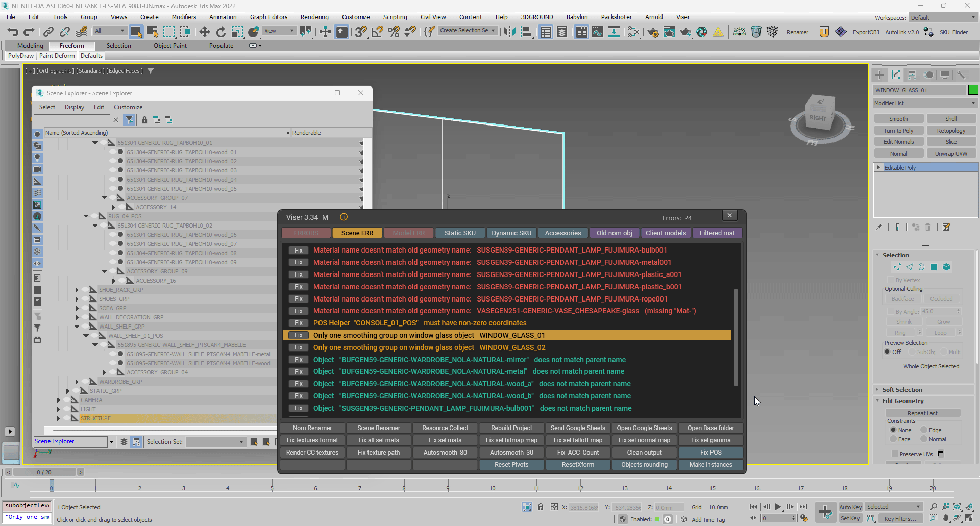This screenshot has width=980, height=526.
Task: Select the Off preview selection radio
Action: (887, 352)
